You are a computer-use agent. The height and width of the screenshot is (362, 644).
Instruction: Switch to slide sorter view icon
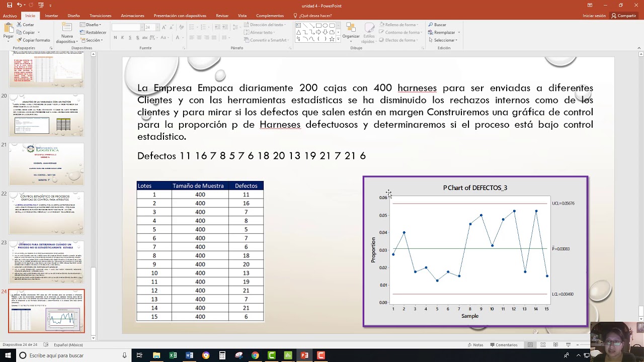click(x=543, y=345)
